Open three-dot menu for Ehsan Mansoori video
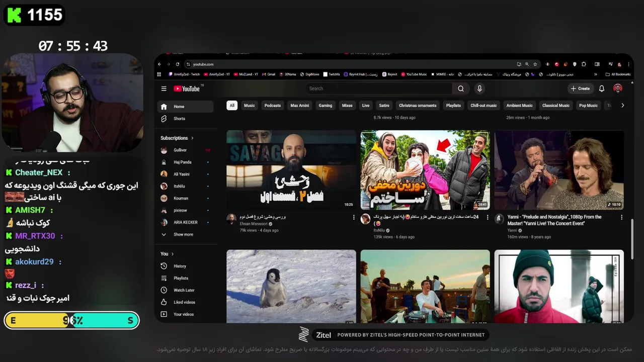 pos(354,218)
